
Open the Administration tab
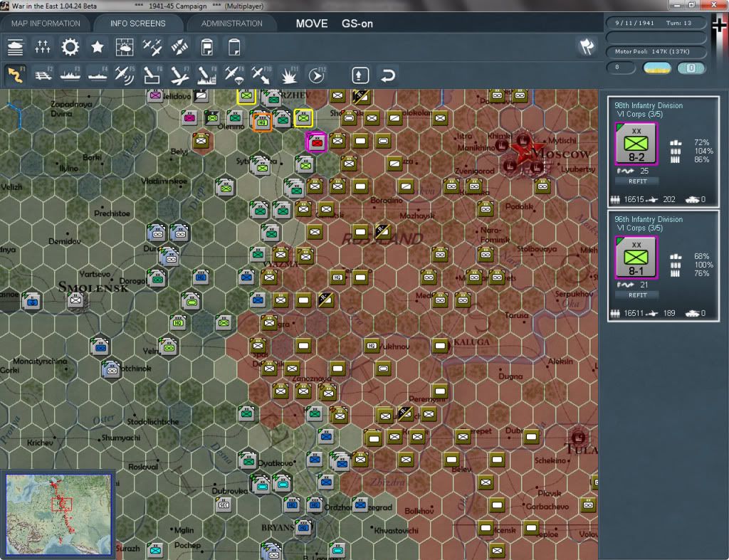231,23
